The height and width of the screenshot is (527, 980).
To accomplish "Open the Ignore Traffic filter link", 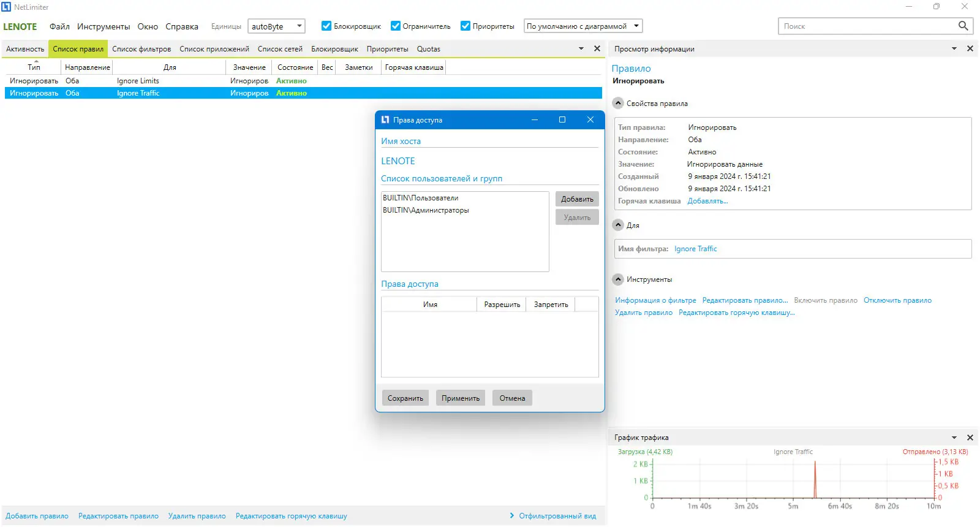I will click(x=695, y=249).
